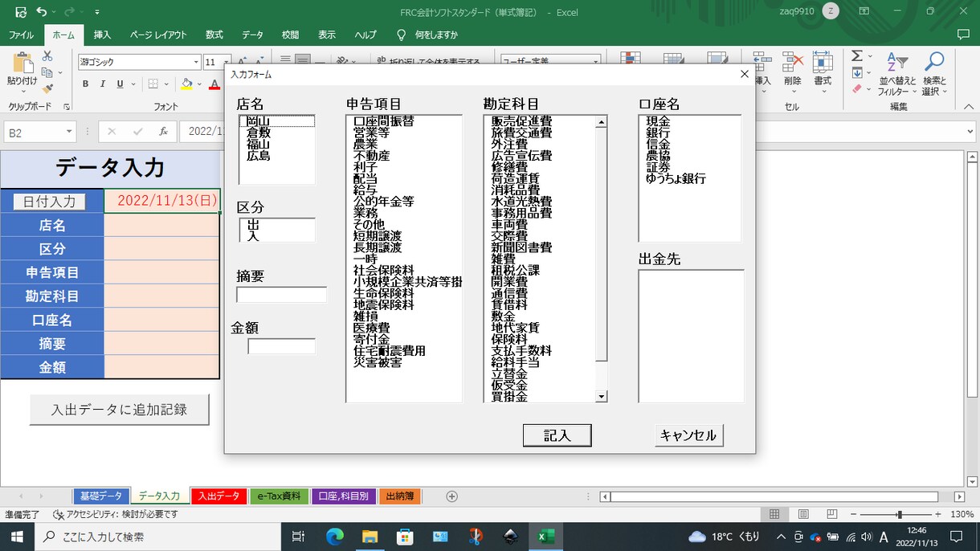
Task: Click the Fill down arrow icon
Action: point(856,72)
